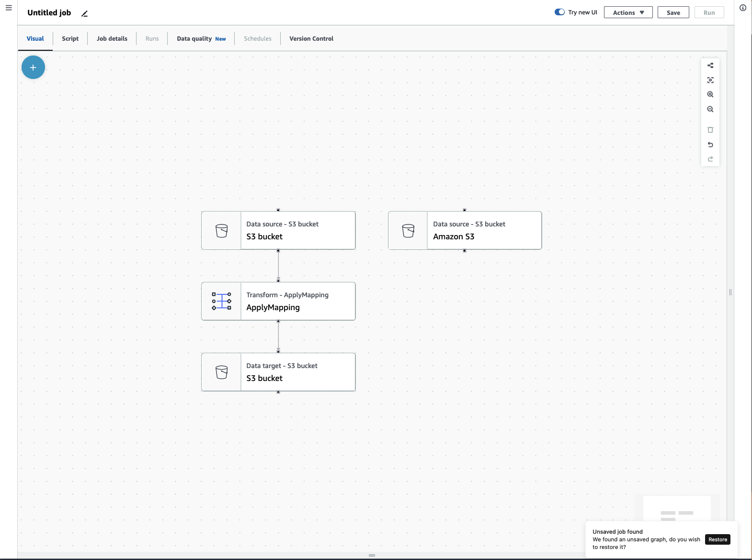Open the hamburger navigation menu

pos(9,8)
